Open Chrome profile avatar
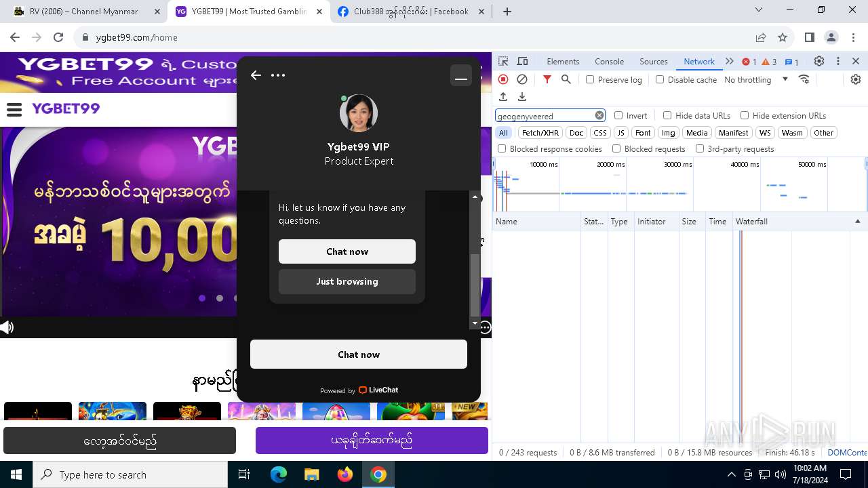The height and width of the screenshot is (488, 868). [831, 37]
